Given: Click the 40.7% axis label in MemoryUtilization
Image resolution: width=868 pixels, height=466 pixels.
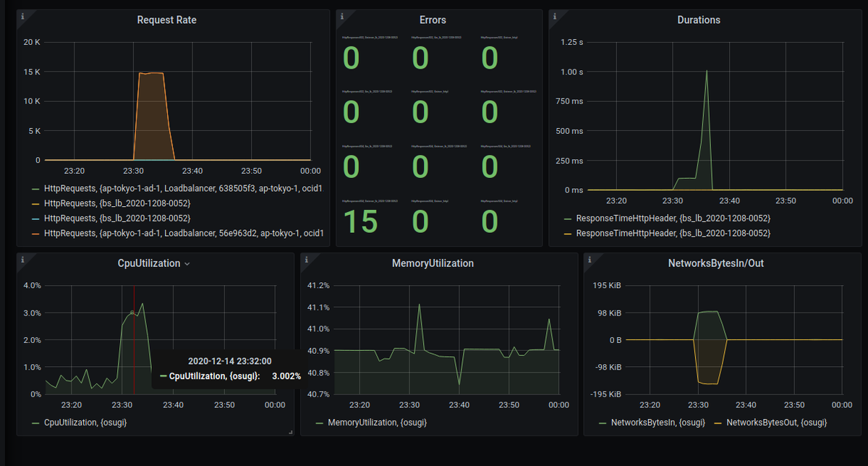Looking at the screenshot, I should coord(319,394).
